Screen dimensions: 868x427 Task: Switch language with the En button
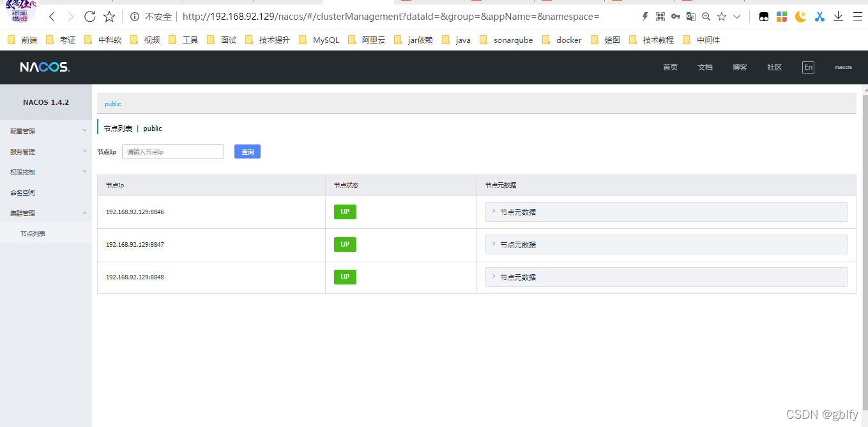(x=808, y=67)
